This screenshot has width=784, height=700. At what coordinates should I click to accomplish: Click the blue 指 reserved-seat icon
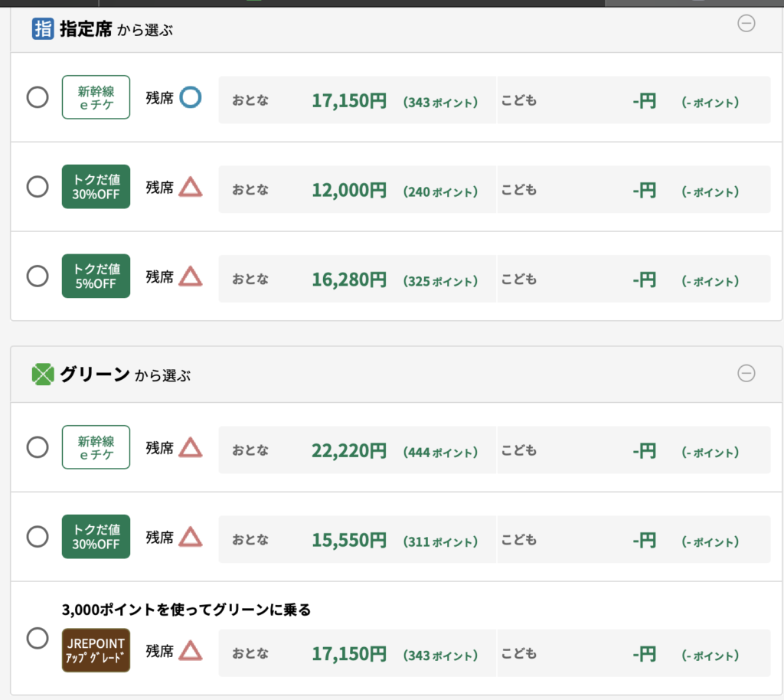pos(43,28)
